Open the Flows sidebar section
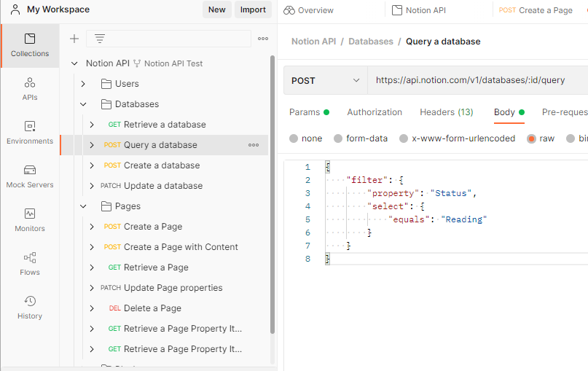 point(30,264)
